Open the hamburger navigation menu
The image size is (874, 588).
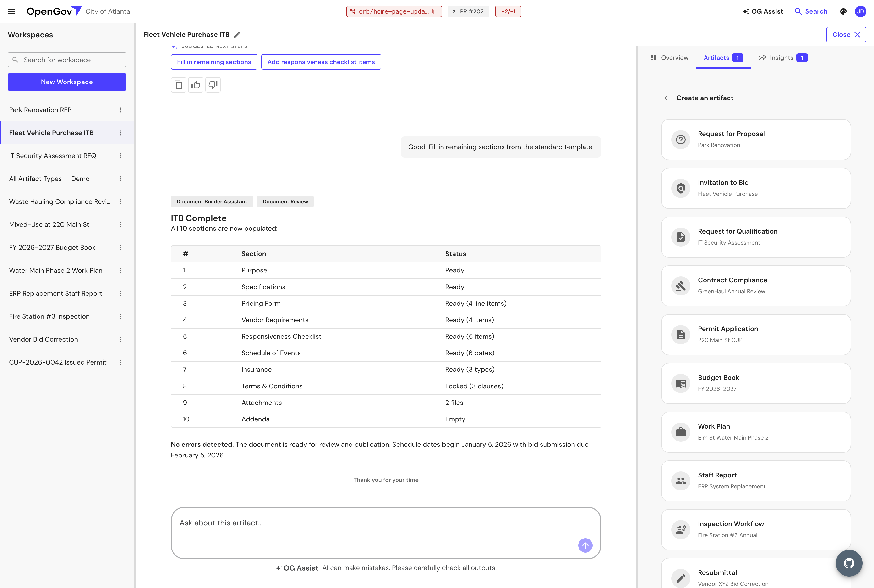[x=12, y=12]
